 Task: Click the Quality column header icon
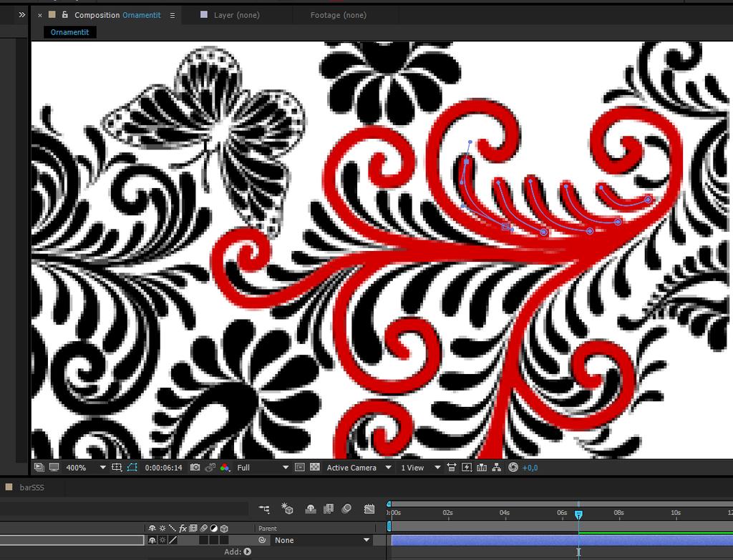(173, 529)
